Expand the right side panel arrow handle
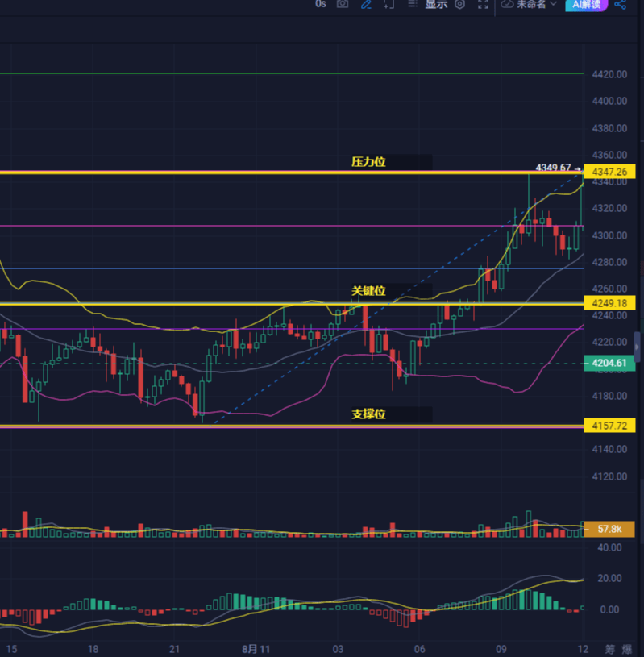Viewport: 644px width, 657px height. (x=638, y=347)
